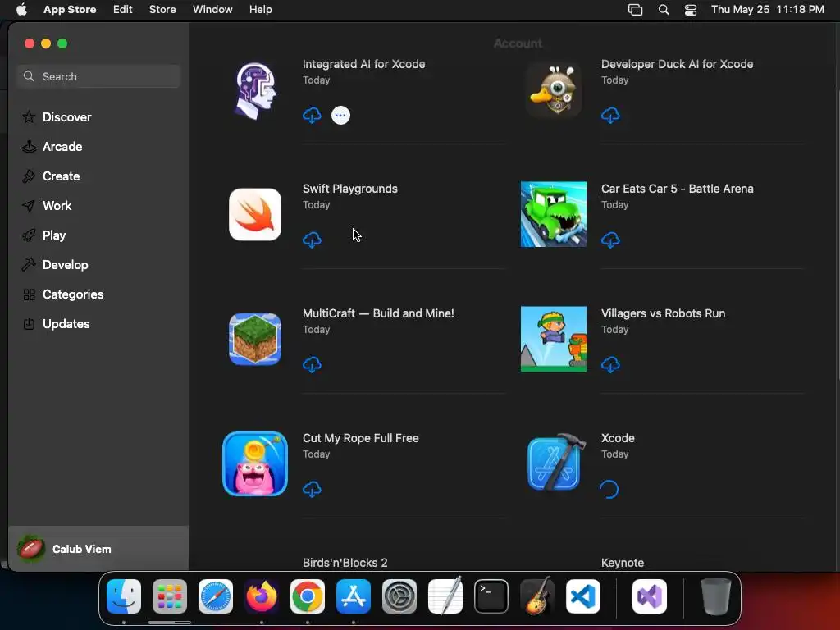This screenshot has height=630, width=840.
Task: Open Car Eats Car 5 app icon
Action: coord(554,214)
